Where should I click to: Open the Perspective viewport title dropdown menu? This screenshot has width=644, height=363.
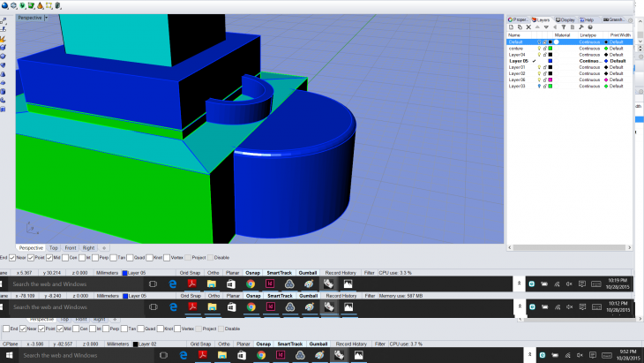pos(46,18)
